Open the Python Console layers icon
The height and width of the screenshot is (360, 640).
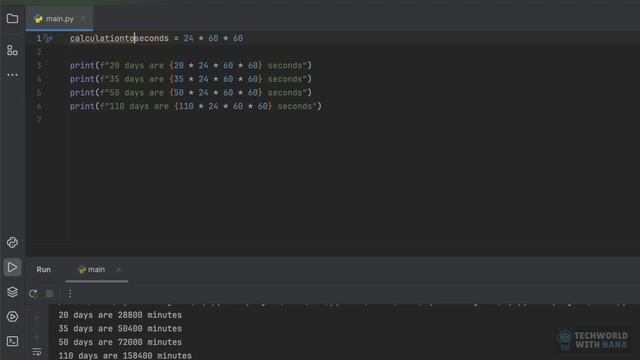tap(12, 292)
